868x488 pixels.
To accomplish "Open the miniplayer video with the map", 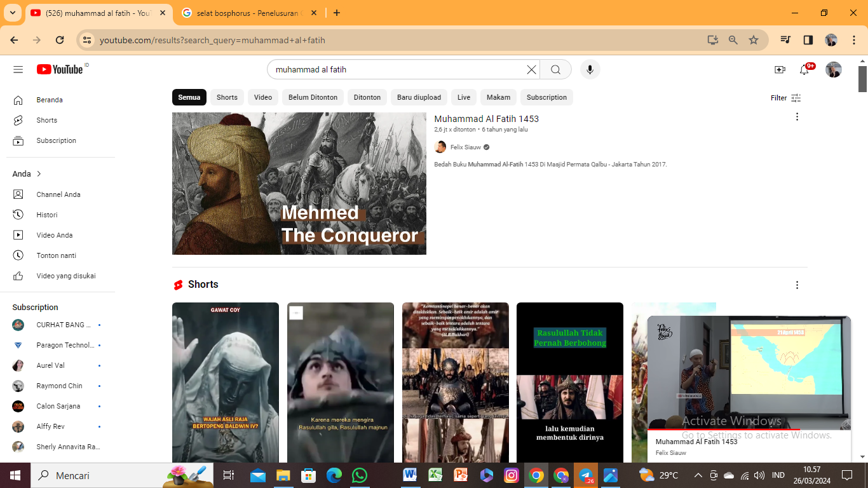I will (x=749, y=373).
